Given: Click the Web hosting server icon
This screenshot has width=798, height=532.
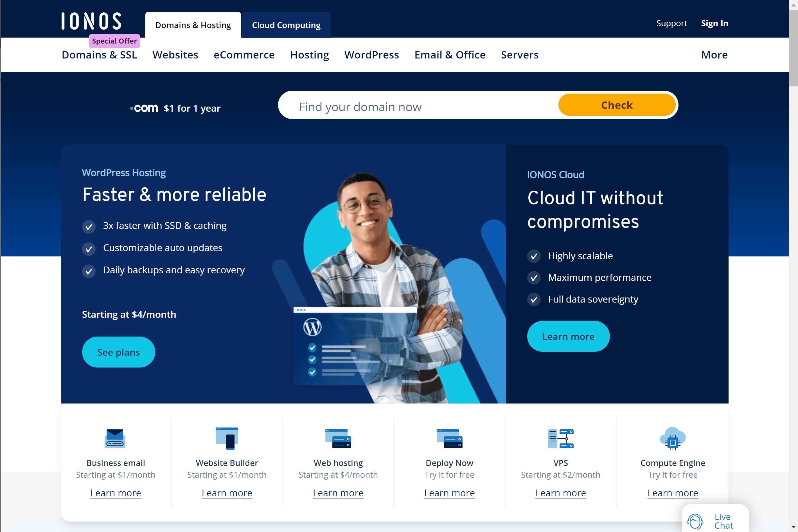Looking at the screenshot, I should click(x=338, y=438).
